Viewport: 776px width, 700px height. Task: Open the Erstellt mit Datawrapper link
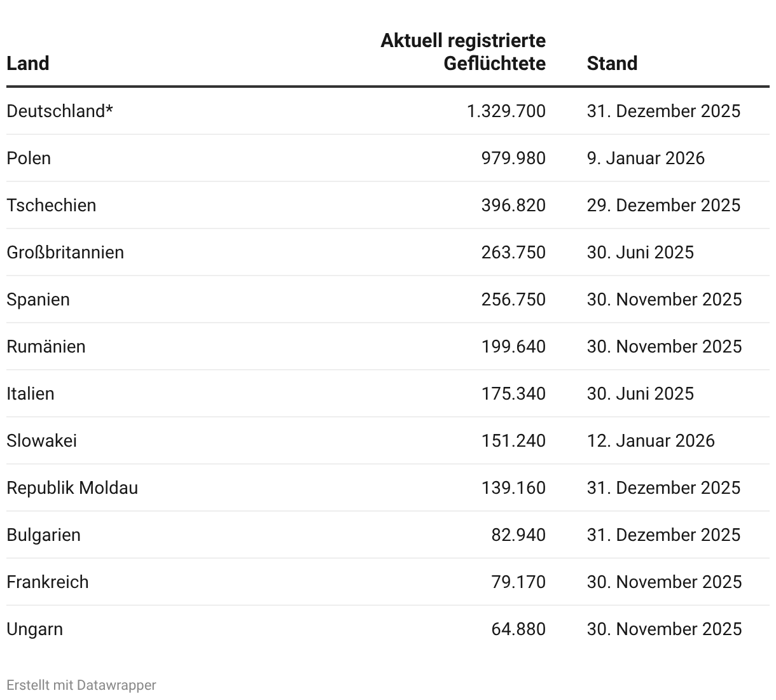pos(81,685)
